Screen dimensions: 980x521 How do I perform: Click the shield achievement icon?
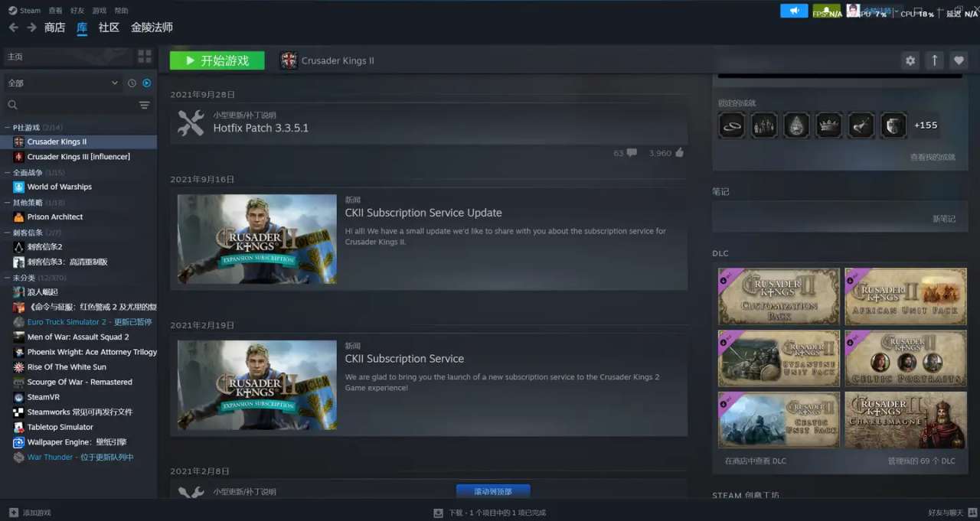click(893, 125)
